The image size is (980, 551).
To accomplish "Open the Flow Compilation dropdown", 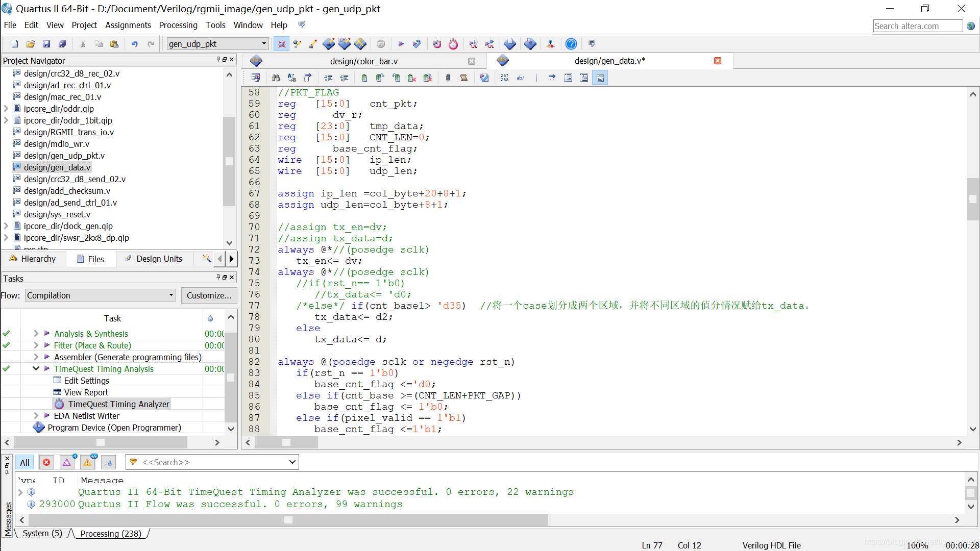I will pyautogui.click(x=171, y=295).
